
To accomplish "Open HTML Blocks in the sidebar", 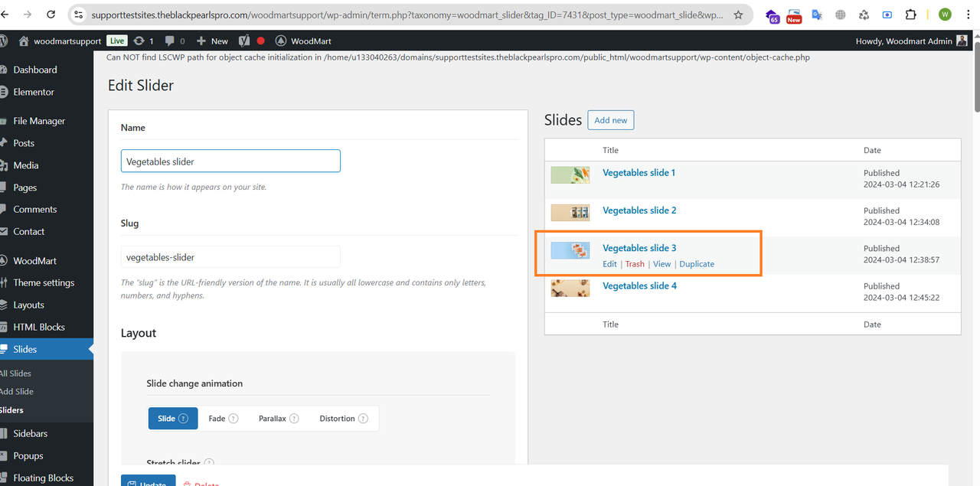I will coord(39,327).
